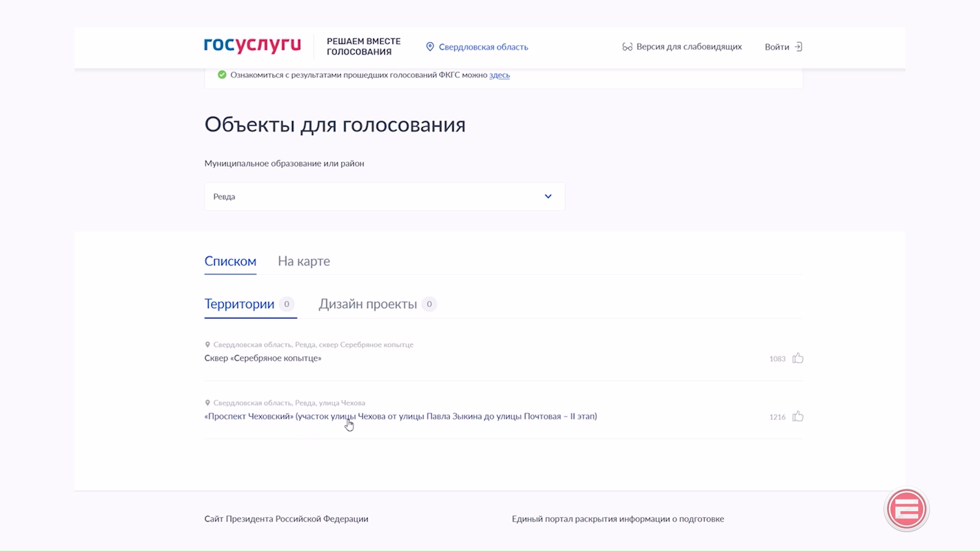Expand the Ревда dropdown chevron

548,196
